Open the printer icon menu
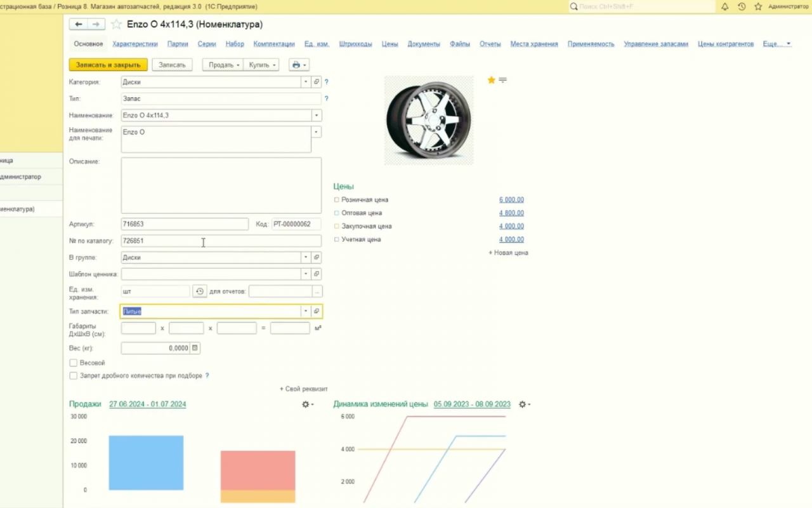The width and height of the screenshot is (812, 508). [x=298, y=65]
